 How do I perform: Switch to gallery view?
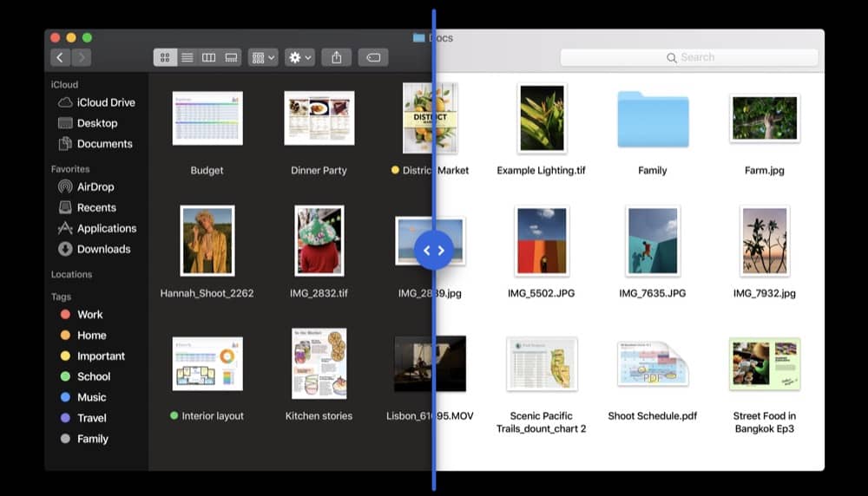pyautogui.click(x=231, y=57)
